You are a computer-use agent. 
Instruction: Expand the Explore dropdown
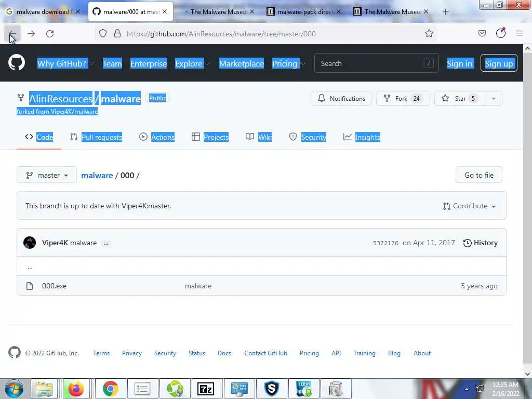pos(192,63)
